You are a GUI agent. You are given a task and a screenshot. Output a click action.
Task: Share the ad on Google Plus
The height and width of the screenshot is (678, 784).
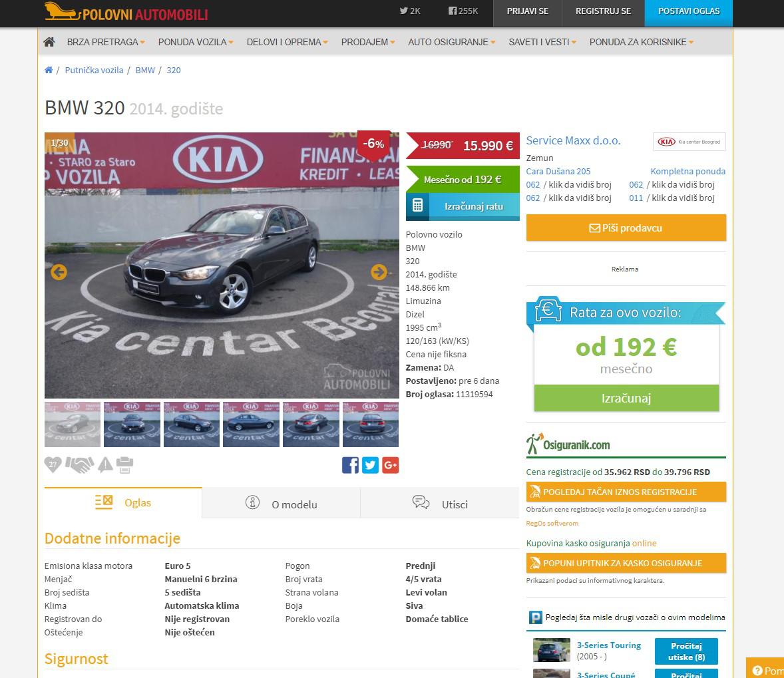click(390, 465)
